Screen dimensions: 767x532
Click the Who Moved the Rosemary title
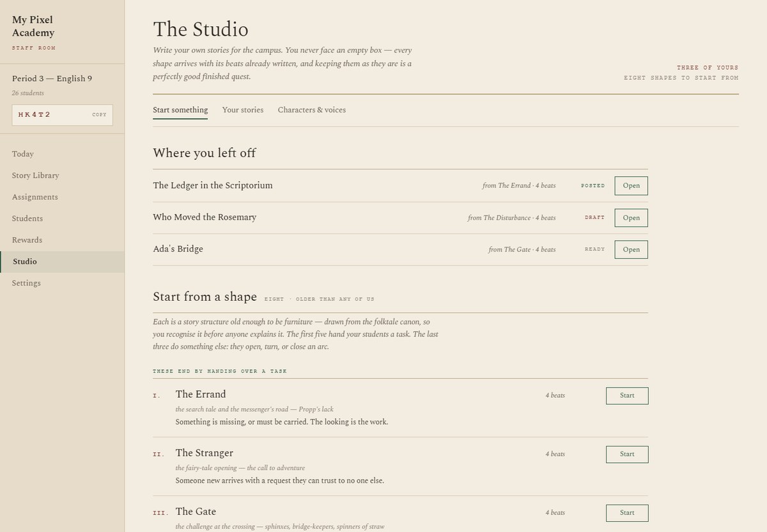pos(205,217)
